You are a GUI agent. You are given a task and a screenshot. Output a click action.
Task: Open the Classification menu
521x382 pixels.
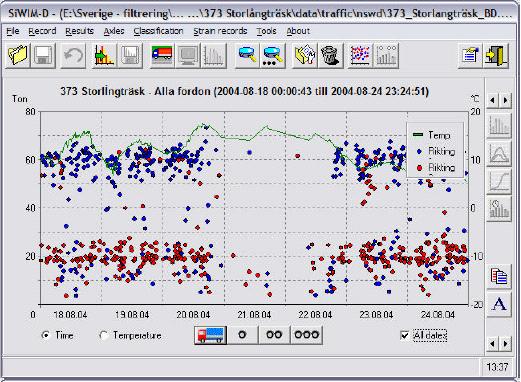tap(158, 31)
